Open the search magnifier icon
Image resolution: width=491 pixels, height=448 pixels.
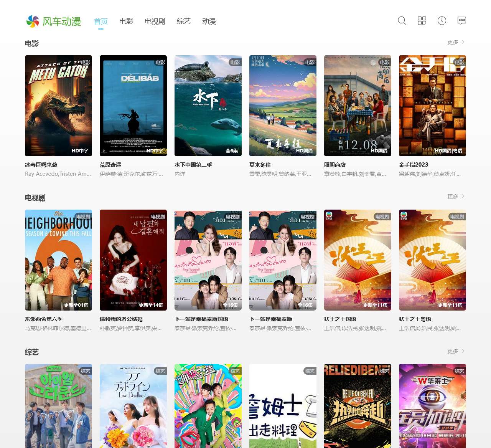point(402,21)
